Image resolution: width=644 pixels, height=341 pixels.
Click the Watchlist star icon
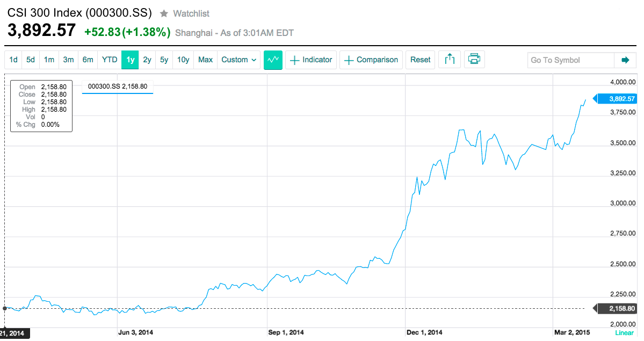point(164,13)
